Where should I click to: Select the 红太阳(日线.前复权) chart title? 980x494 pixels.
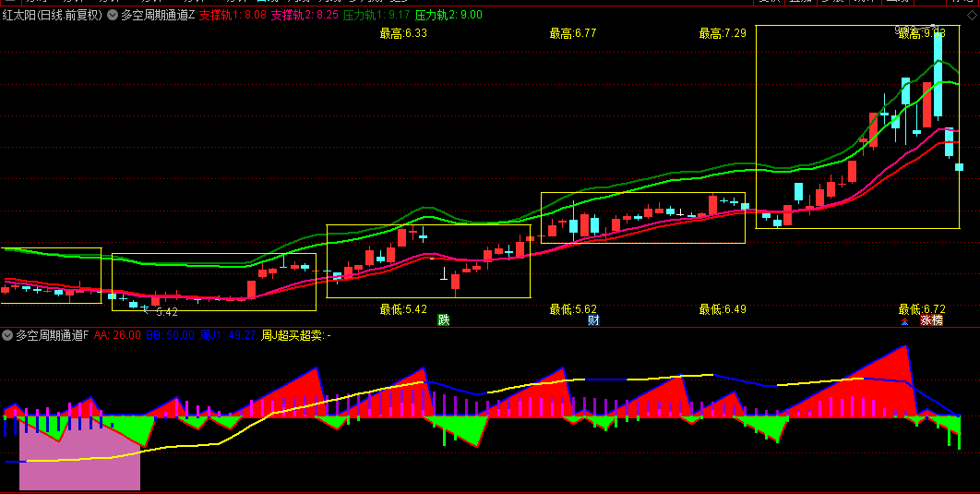click(52, 15)
